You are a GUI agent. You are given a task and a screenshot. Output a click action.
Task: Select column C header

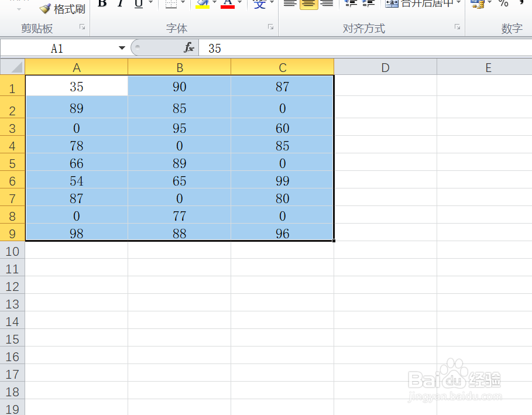(x=282, y=67)
